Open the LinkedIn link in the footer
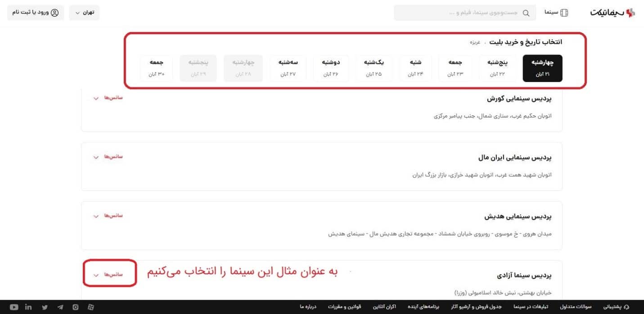The image size is (644, 314). point(29,307)
